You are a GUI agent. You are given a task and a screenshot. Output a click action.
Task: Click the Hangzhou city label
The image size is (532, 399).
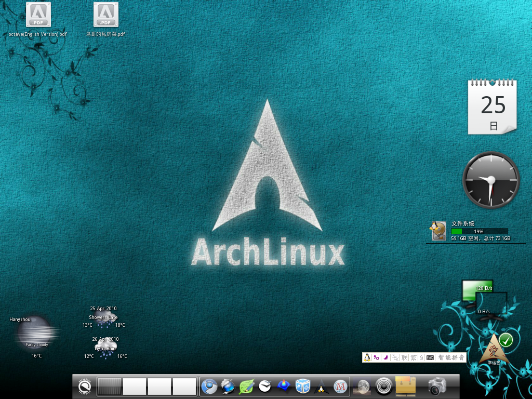coord(20,320)
